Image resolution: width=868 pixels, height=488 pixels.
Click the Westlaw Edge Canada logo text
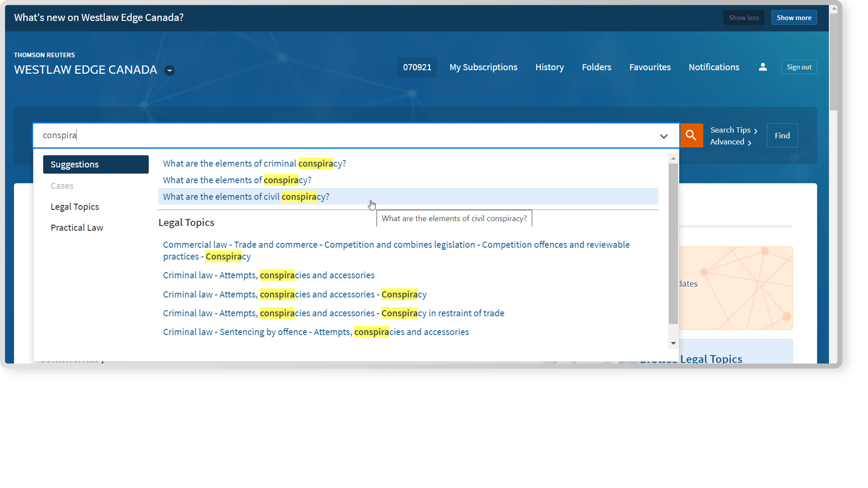click(x=86, y=70)
